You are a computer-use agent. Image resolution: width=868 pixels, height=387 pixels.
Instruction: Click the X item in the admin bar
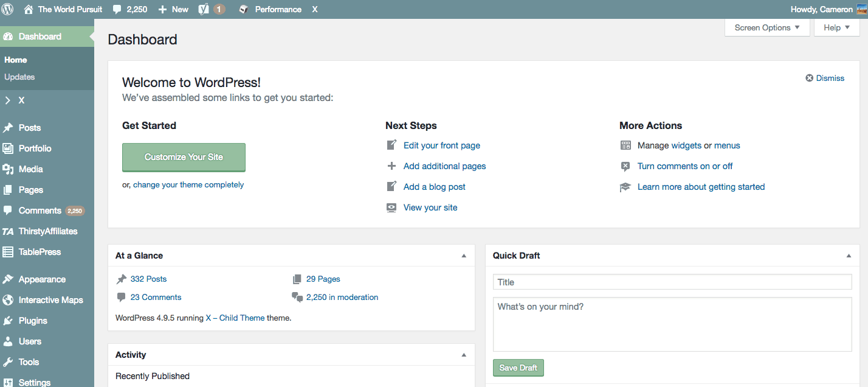click(x=315, y=9)
